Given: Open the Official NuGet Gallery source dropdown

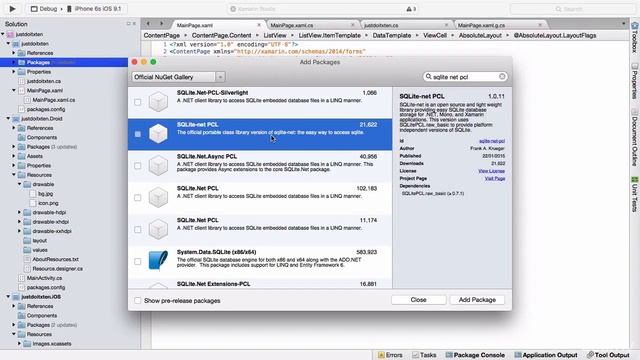Looking at the screenshot, I should tap(178, 77).
